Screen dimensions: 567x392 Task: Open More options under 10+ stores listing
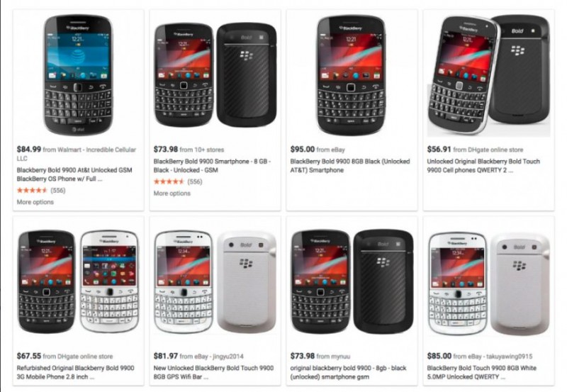[x=172, y=194]
